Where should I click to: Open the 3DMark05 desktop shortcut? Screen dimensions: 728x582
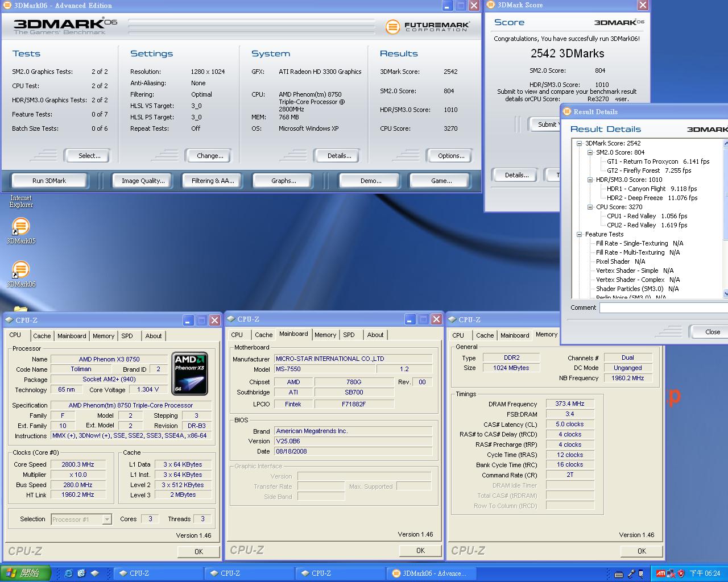click(21, 230)
